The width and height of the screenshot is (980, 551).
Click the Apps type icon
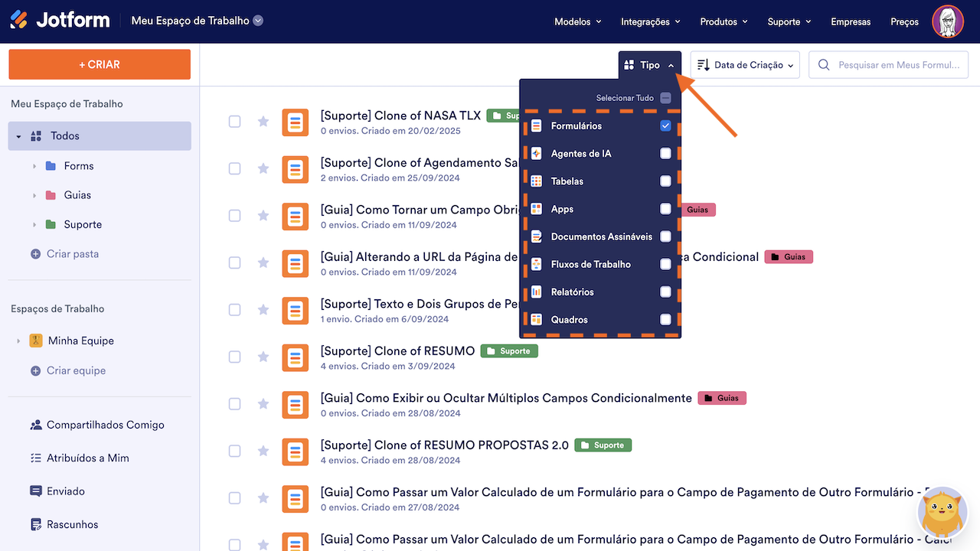(537, 209)
